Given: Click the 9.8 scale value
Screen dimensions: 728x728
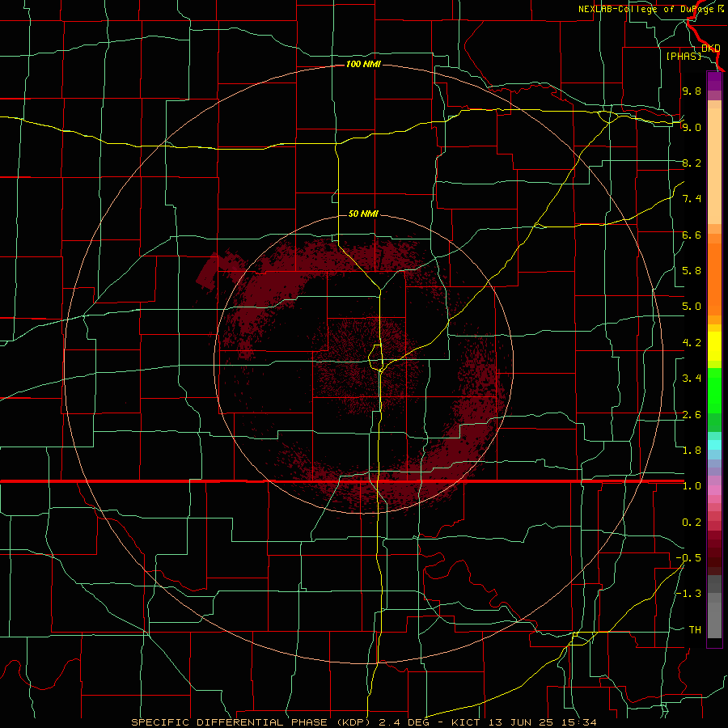Looking at the screenshot, I should (692, 91).
